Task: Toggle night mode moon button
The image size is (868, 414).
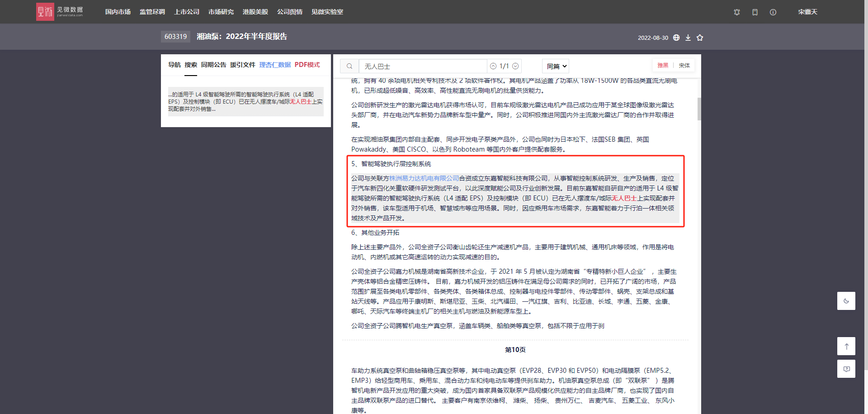Action: pos(846,301)
